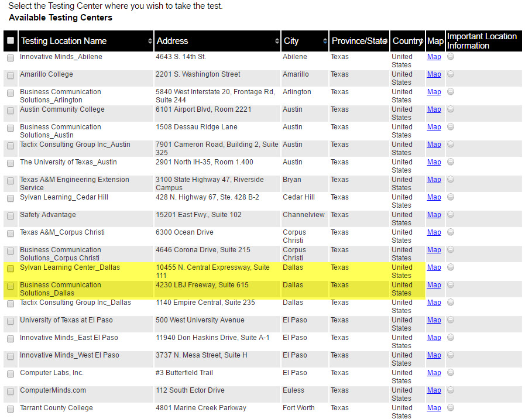This screenshot has height=419, width=532.
Task: Open Map link for Sylvan Learning Center_Dallas
Action: pos(434,267)
